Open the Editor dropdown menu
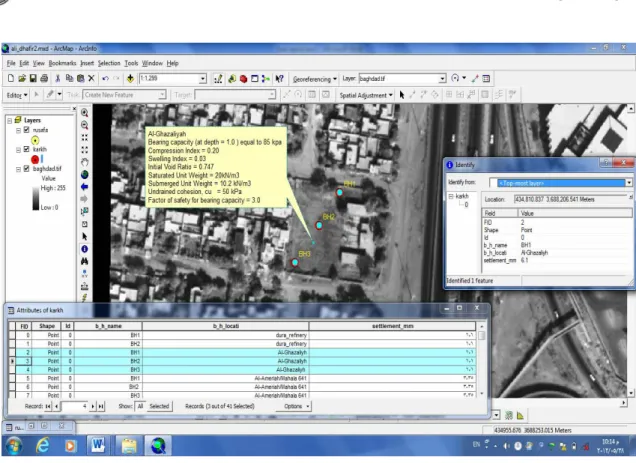This screenshot has width=636, height=463. tap(17, 95)
